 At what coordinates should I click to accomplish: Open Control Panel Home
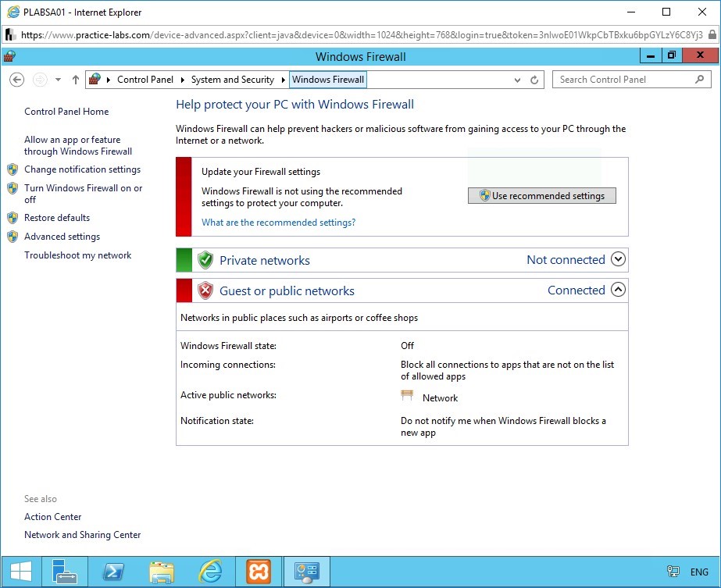pos(66,112)
